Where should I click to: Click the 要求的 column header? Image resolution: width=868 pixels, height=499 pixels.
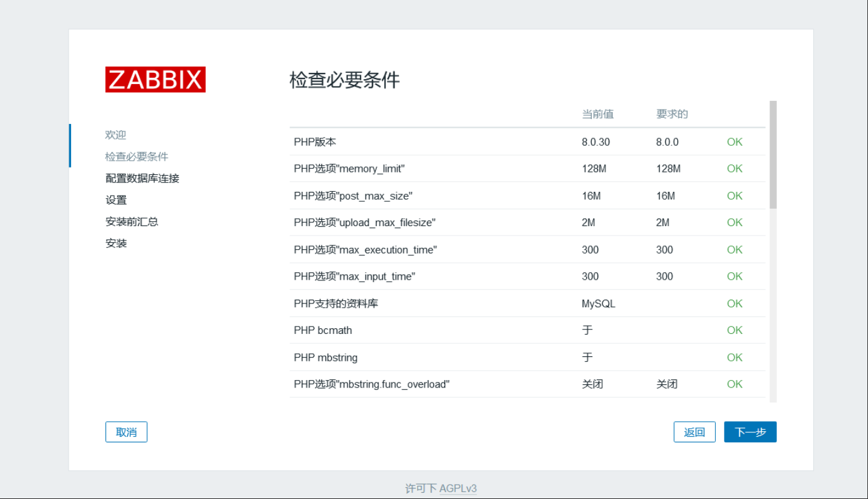[672, 114]
